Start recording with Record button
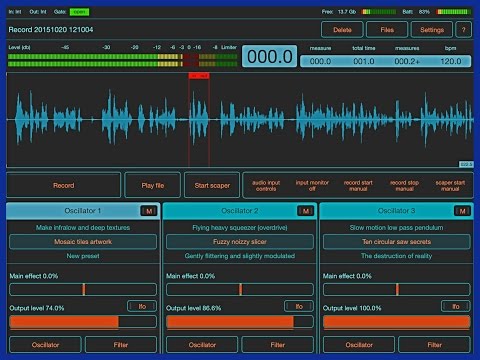Image resolution: width=480 pixels, height=360 pixels. click(63, 185)
